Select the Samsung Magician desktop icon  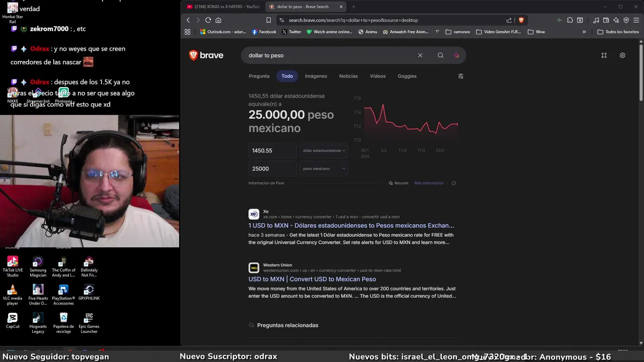[x=38, y=266]
